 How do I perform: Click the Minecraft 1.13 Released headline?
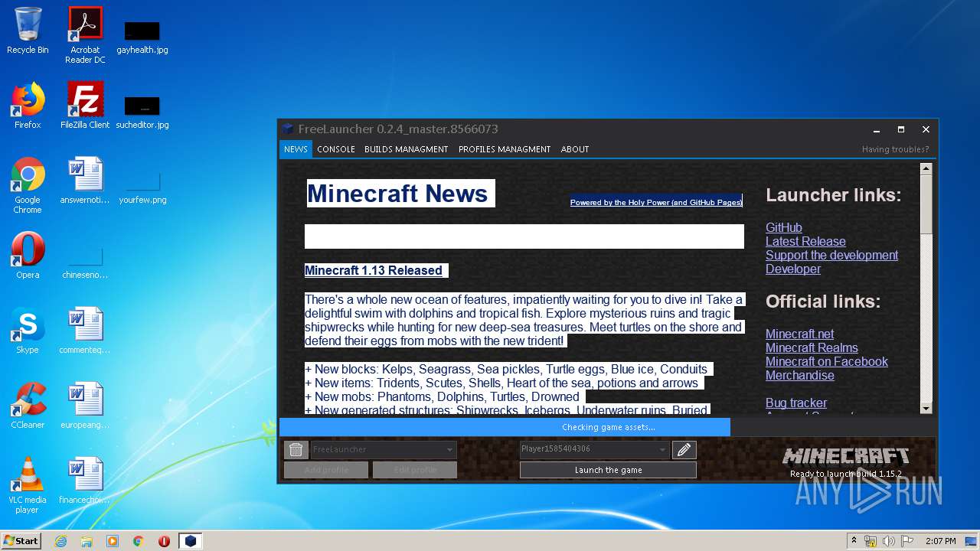click(374, 270)
